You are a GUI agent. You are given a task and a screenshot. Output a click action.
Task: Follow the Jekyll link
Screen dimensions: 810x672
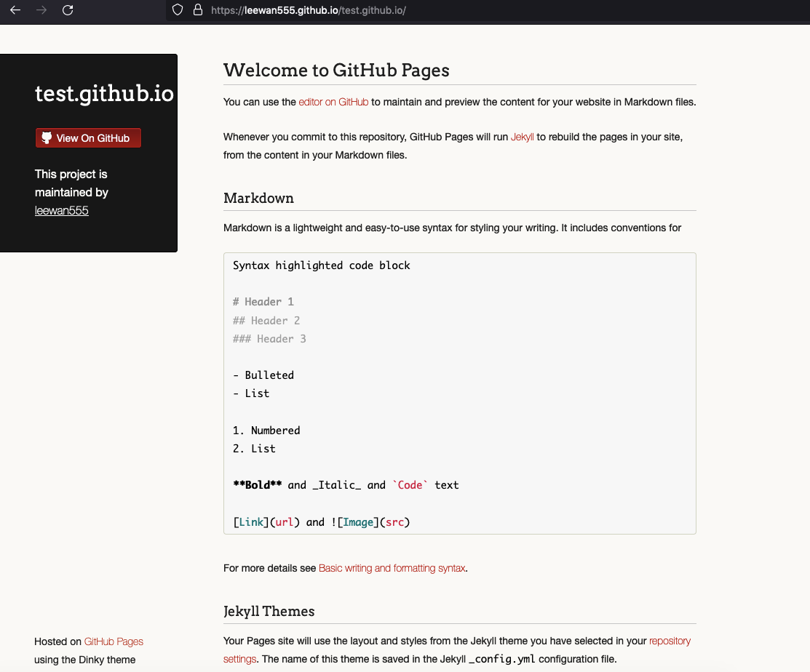click(523, 137)
